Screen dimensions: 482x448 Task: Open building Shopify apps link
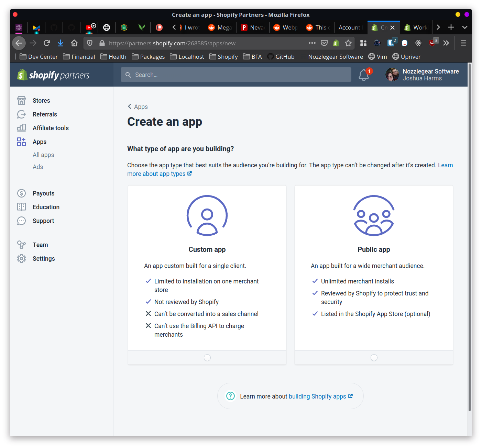click(321, 396)
